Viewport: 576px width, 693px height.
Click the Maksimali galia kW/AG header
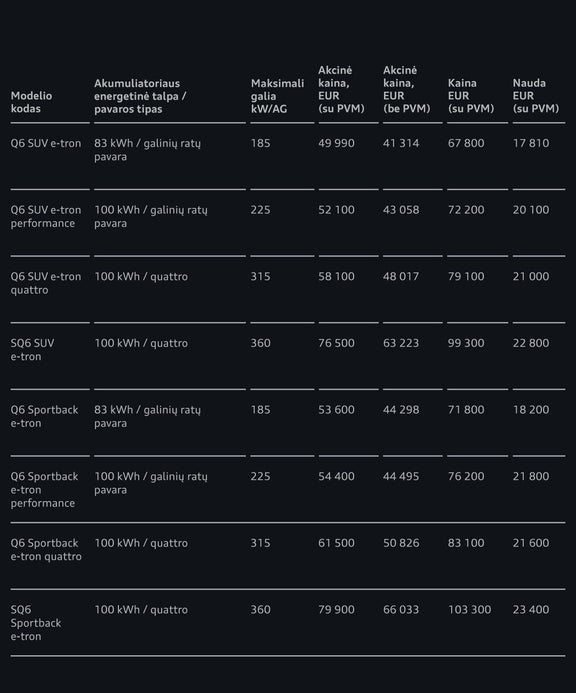click(x=277, y=96)
